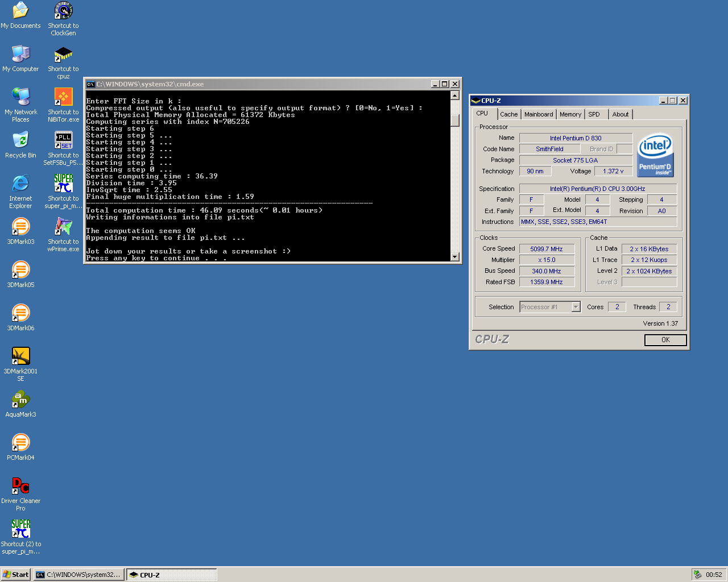728x582 pixels.
Task: Click the Multiplier value x 15.0
Action: pyautogui.click(x=547, y=260)
